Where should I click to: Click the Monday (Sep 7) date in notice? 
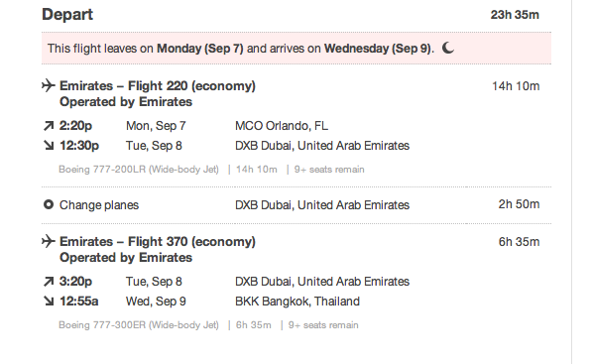pos(200,49)
